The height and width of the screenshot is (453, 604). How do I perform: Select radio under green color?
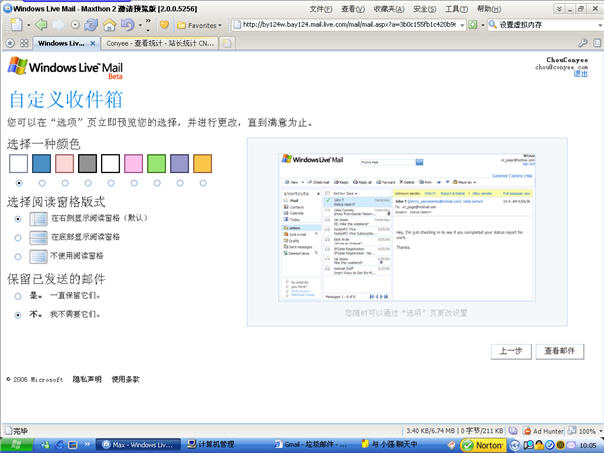point(157,183)
